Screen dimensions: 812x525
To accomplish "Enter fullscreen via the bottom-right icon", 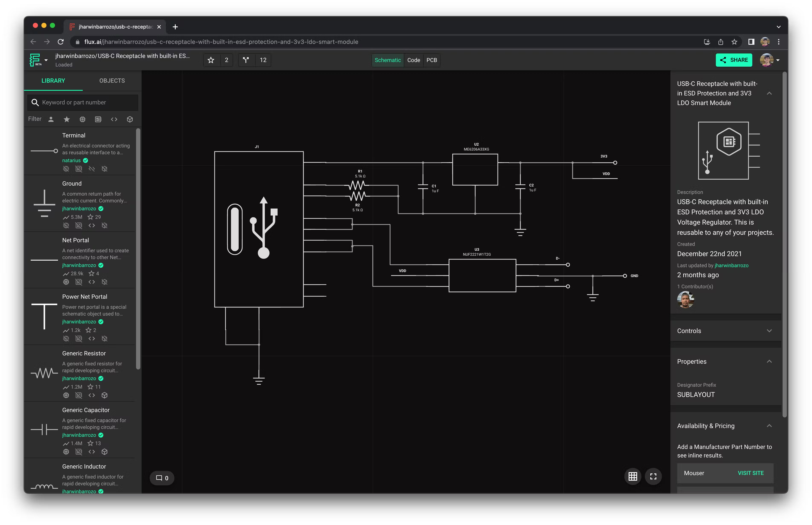I will click(x=653, y=476).
